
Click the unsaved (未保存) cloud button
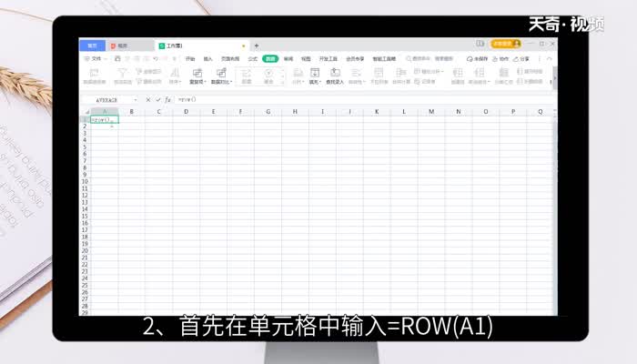(x=477, y=59)
